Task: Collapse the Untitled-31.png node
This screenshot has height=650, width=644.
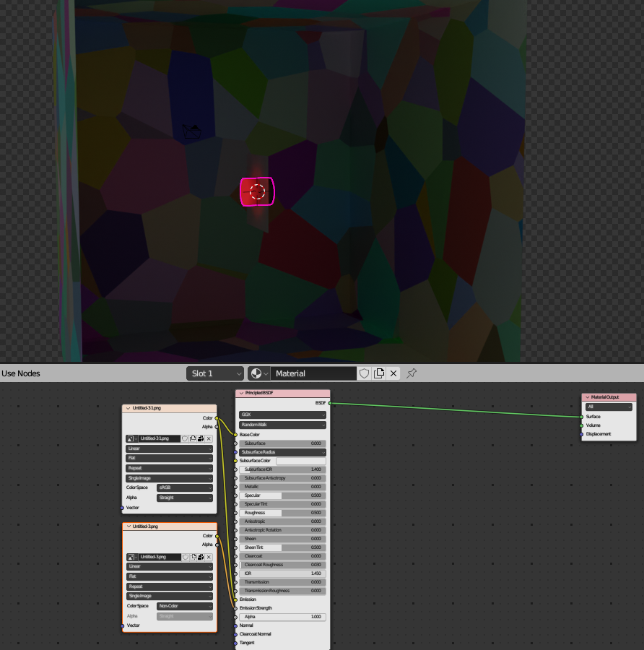Action: coord(128,408)
